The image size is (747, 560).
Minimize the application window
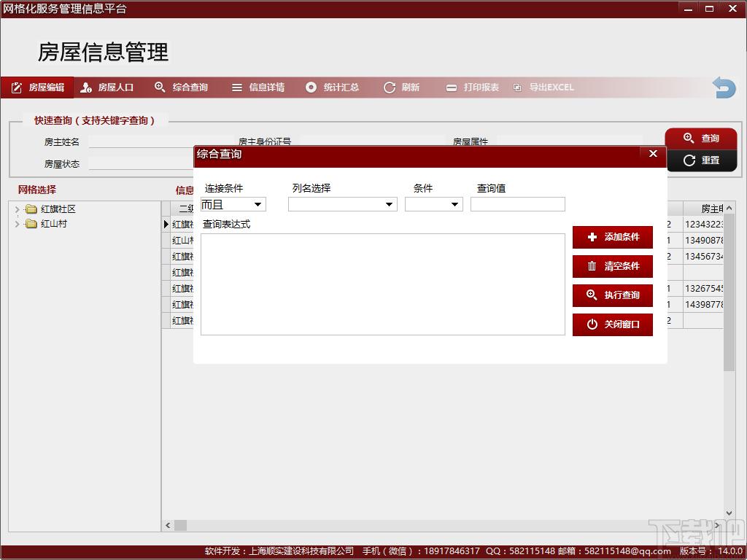[688, 9]
